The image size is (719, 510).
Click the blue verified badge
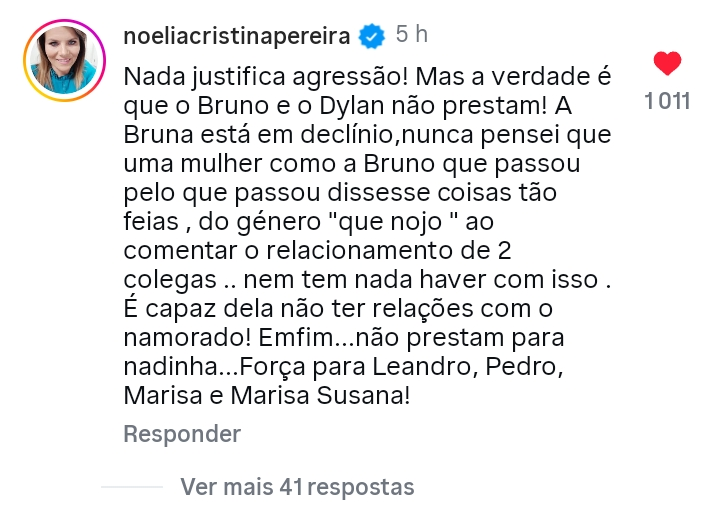372,36
